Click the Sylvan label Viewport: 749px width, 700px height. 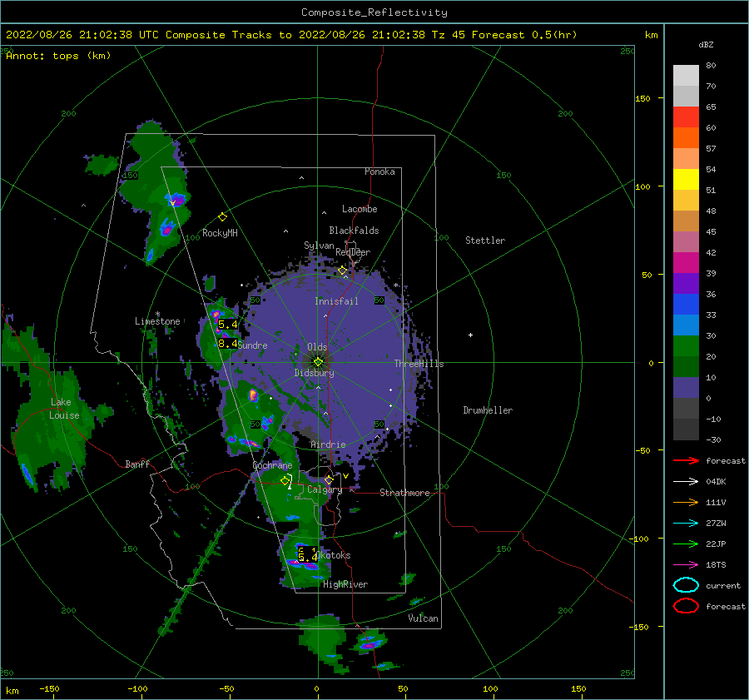pos(319,246)
